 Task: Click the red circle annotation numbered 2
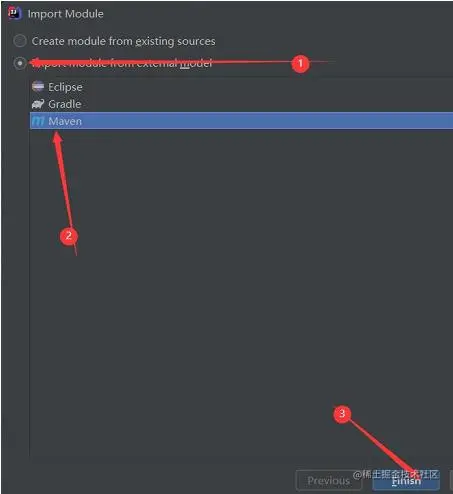tap(69, 236)
